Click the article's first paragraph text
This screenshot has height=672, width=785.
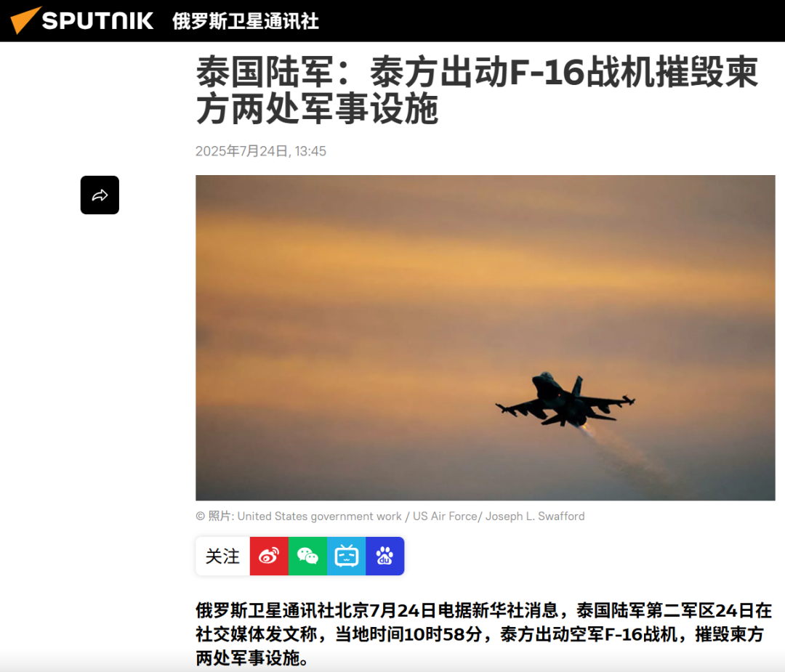coord(483,633)
